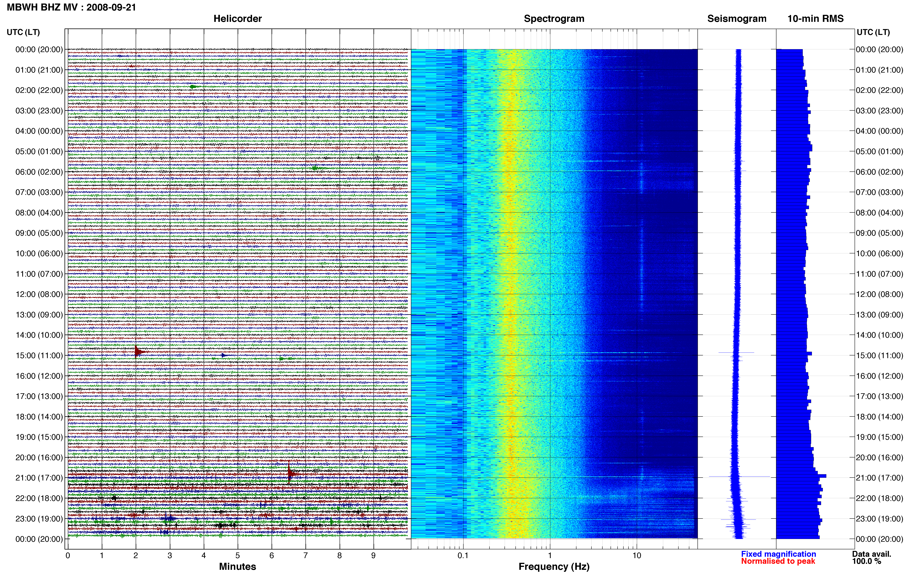The image size is (924, 578).
Task: Click the '18:00 (14:00)' label on the left axis
Action: [39, 417]
